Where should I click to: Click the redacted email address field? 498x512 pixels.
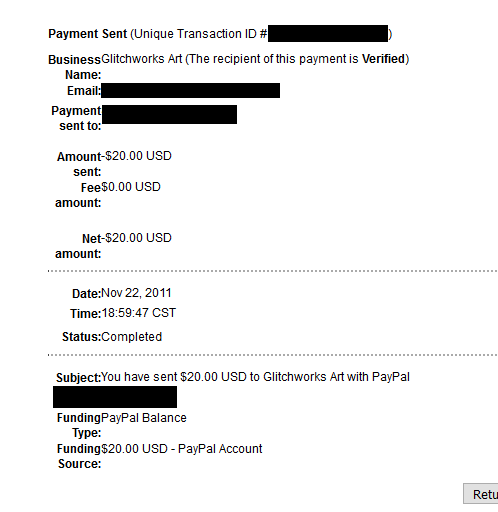(190, 91)
